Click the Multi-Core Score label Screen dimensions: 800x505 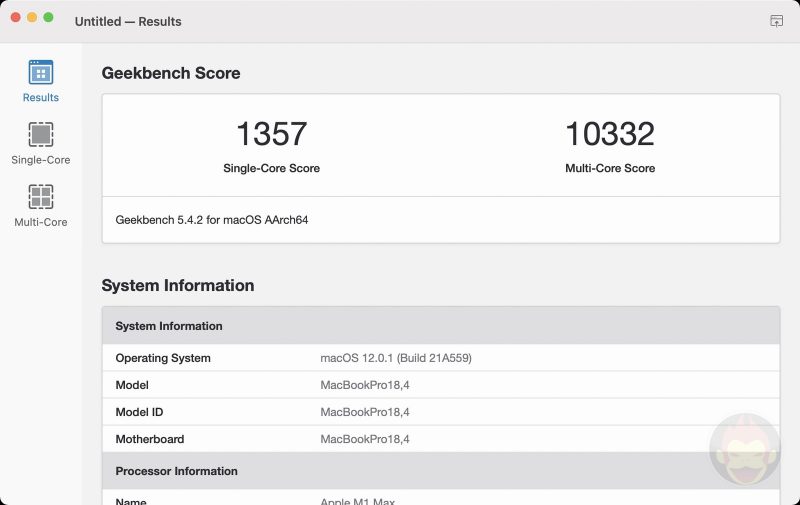coord(610,168)
